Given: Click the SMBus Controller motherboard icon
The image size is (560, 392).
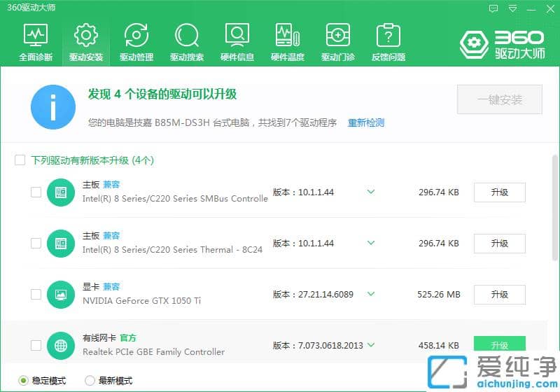Looking at the screenshot, I should [61, 192].
